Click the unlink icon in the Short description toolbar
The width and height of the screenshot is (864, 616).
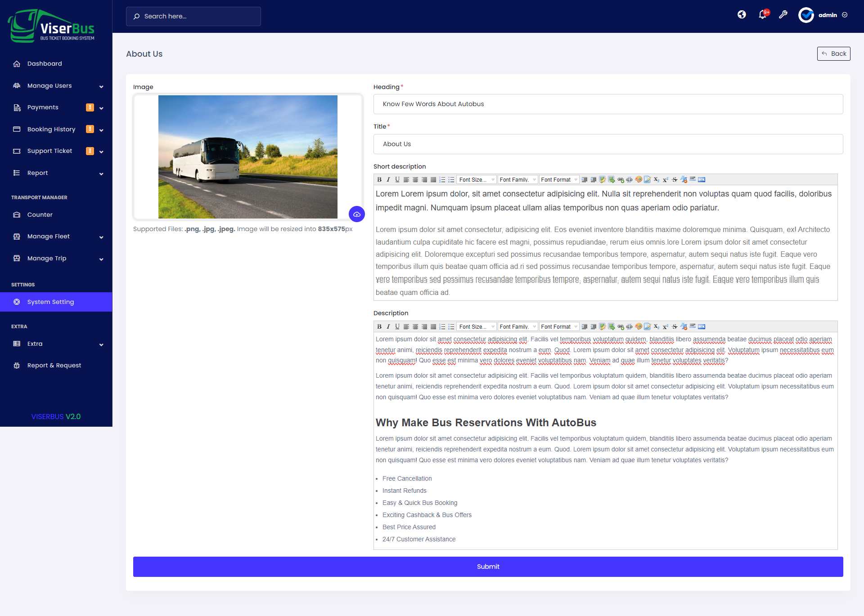pos(630,179)
